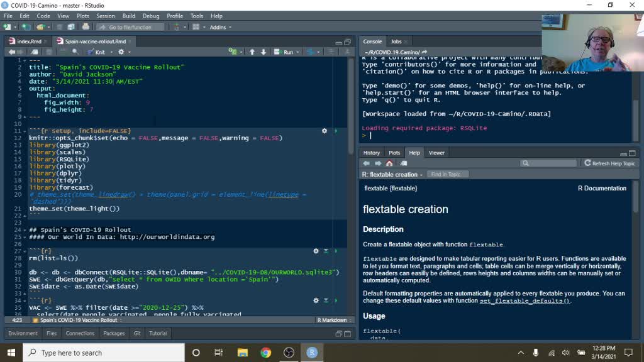
Task: Open chunk options gear on line 27
Action: point(316,251)
